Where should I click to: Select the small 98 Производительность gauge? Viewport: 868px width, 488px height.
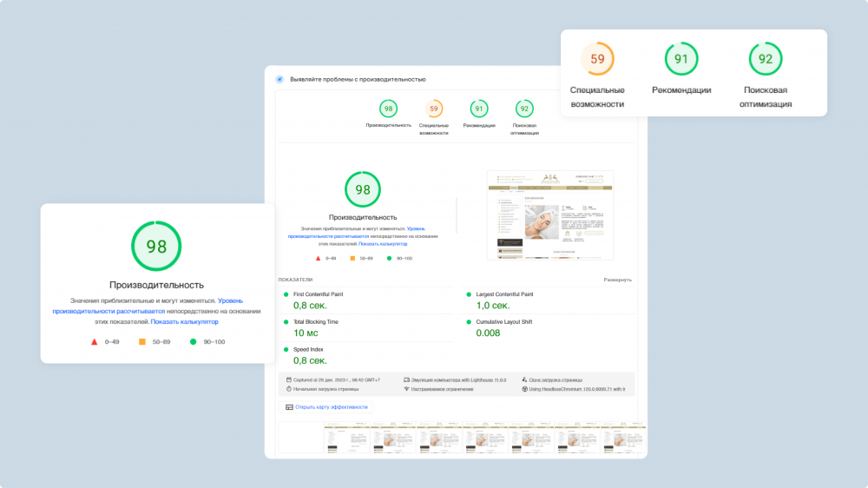(x=388, y=109)
